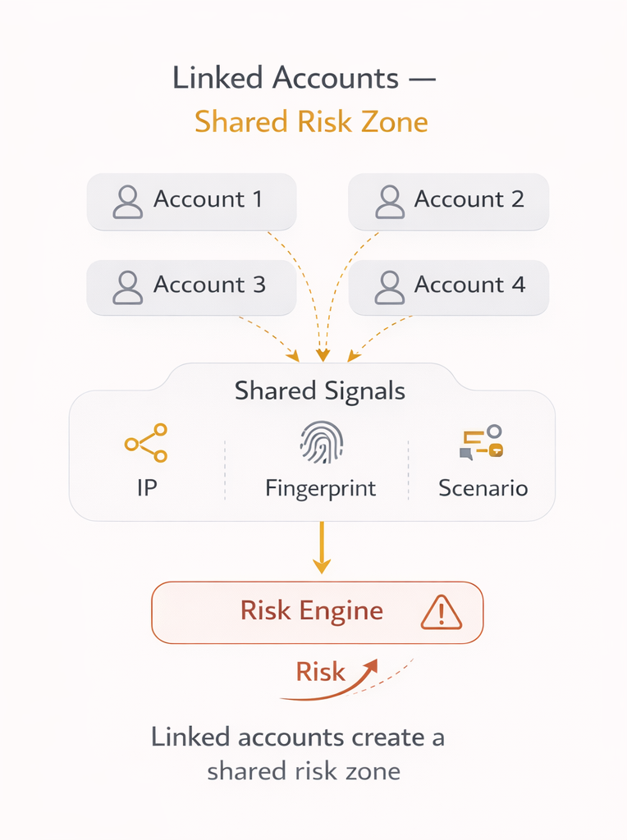Image resolution: width=627 pixels, height=840 pixels.
Task: Click the IP text label
Action: coord(147,488)
